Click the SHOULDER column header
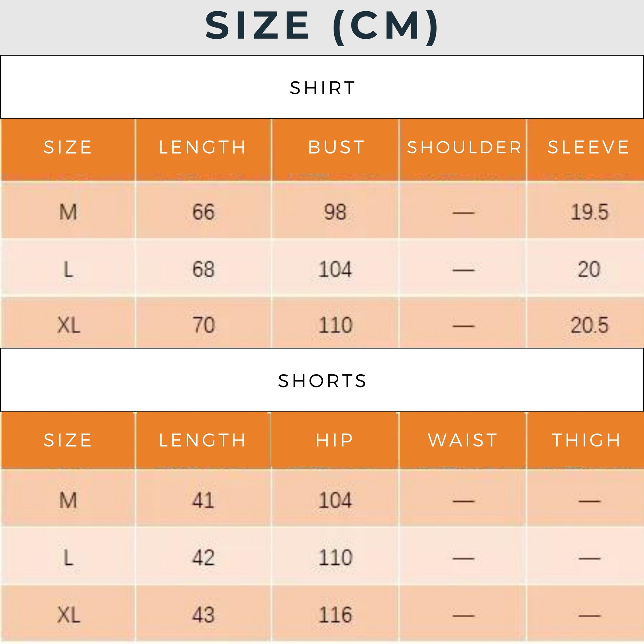 (x=464, y=147)
